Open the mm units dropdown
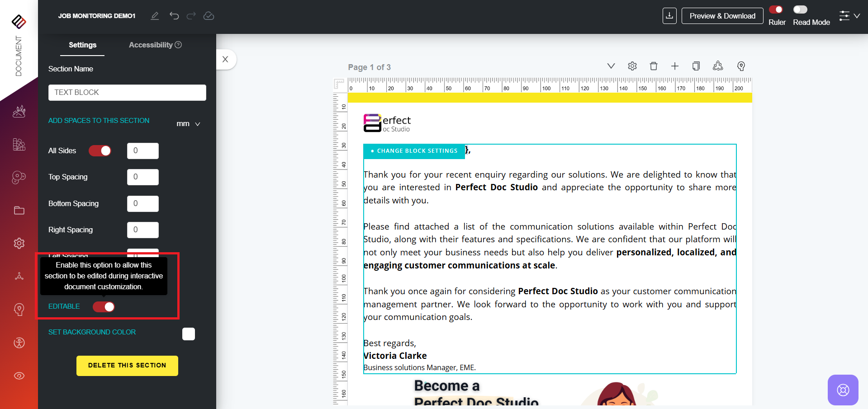This screenshot has height=409, width=868. (x=188, y=124)
